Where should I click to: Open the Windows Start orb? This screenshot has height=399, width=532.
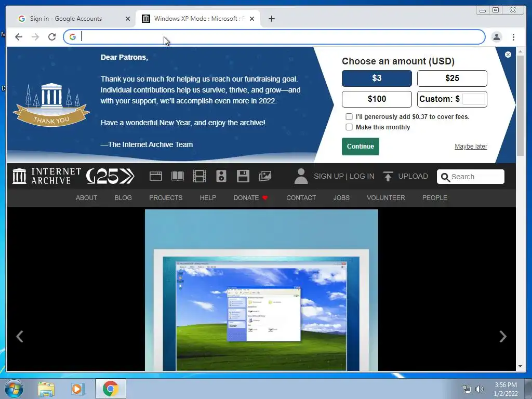[x=14, y=389]
